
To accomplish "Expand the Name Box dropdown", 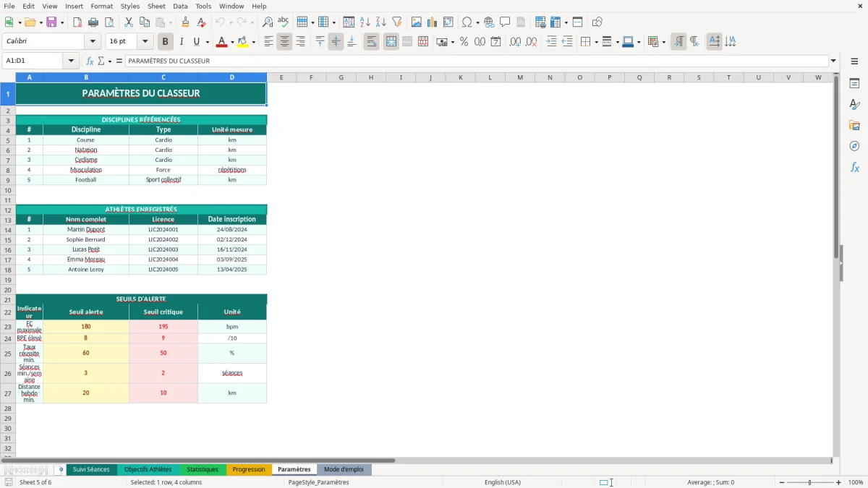I will (x=71, y=61).
